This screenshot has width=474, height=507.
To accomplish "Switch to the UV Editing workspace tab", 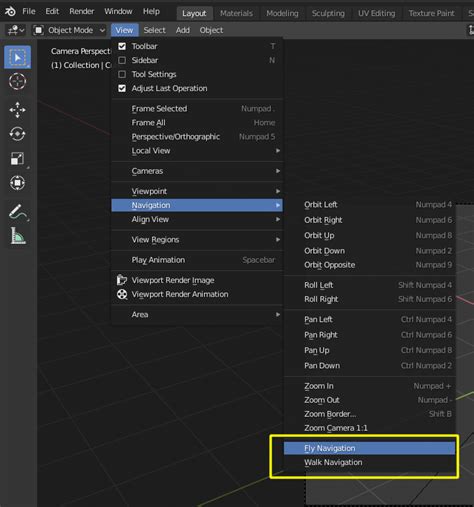I will point(377,13).
